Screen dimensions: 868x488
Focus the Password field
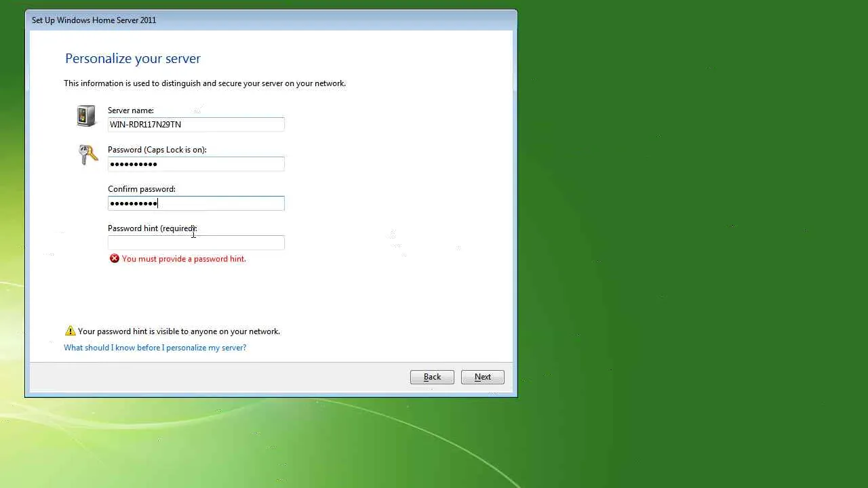tap(196, 163)
